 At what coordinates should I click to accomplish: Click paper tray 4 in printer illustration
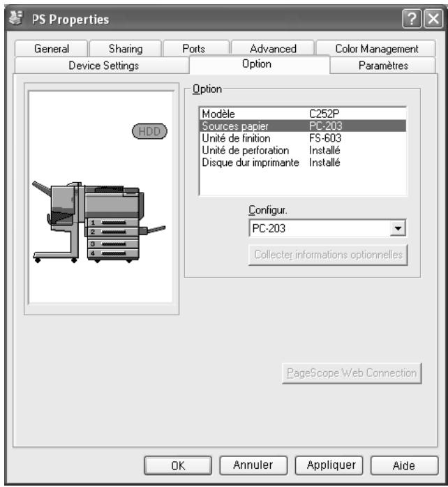click(113, 253)
